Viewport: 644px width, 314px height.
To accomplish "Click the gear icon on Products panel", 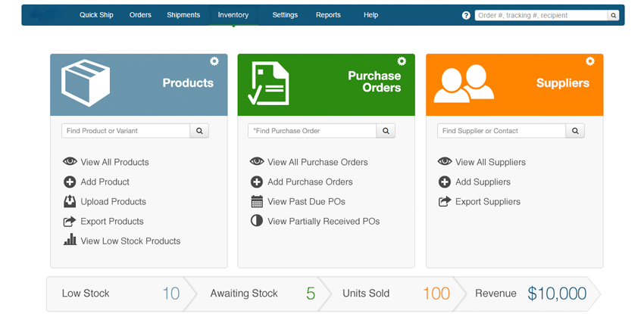I will click(214, 61).
